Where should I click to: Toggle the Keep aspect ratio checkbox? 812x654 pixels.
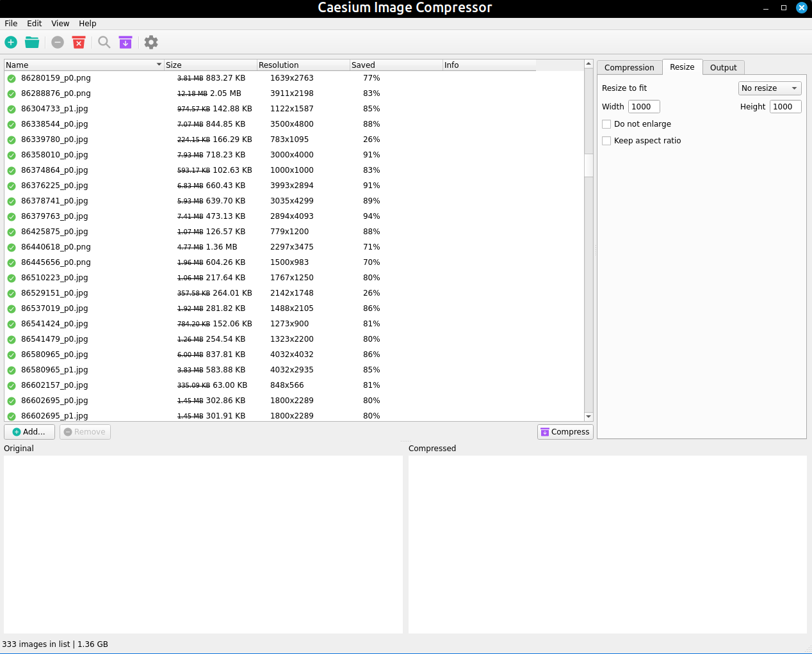(x=606, y=141)
